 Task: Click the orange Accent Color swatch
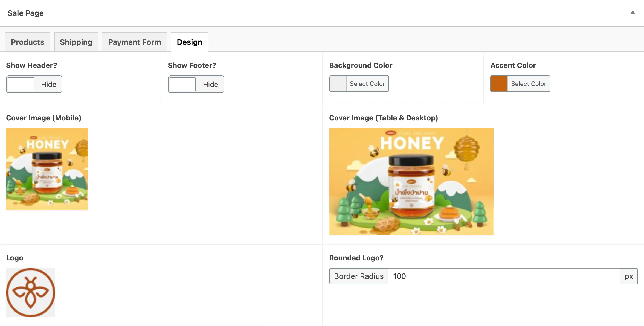(499, 84)
